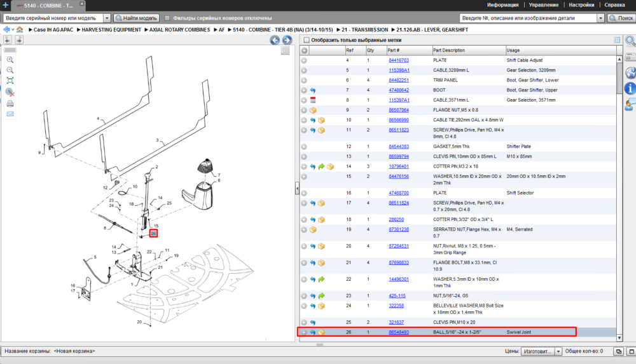Open the globe info icon in sidebar

pos(630,73)
